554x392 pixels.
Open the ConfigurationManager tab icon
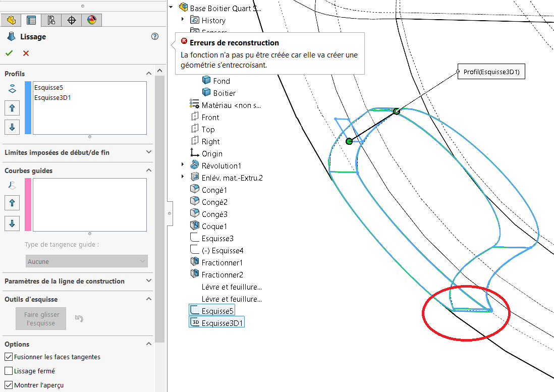51,20
